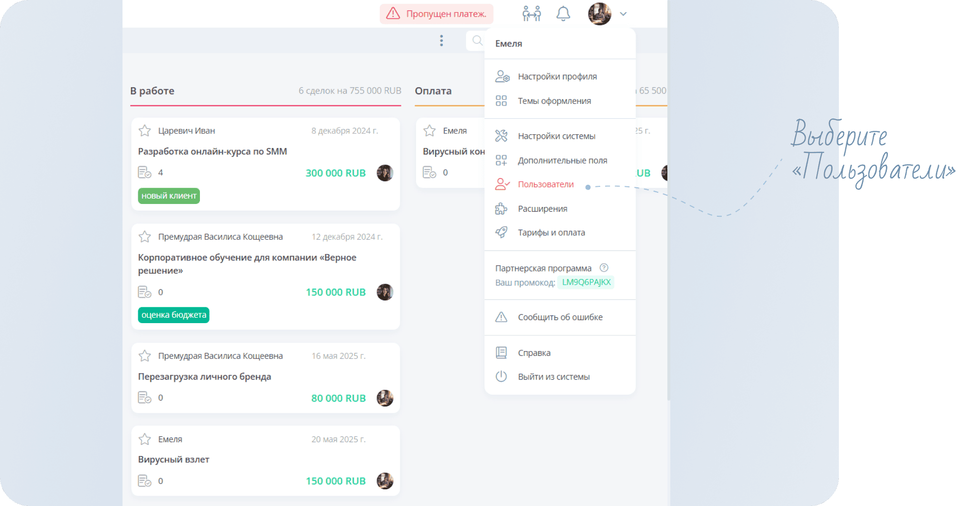Click the В работе column header
980x506 pixels.
(152, 91)
